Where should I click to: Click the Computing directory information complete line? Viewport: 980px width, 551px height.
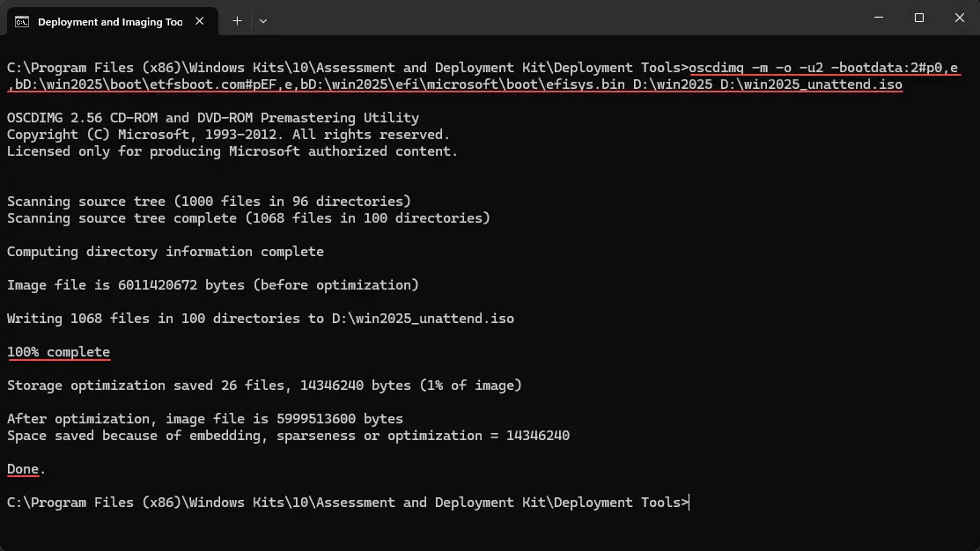coord(166,252)
